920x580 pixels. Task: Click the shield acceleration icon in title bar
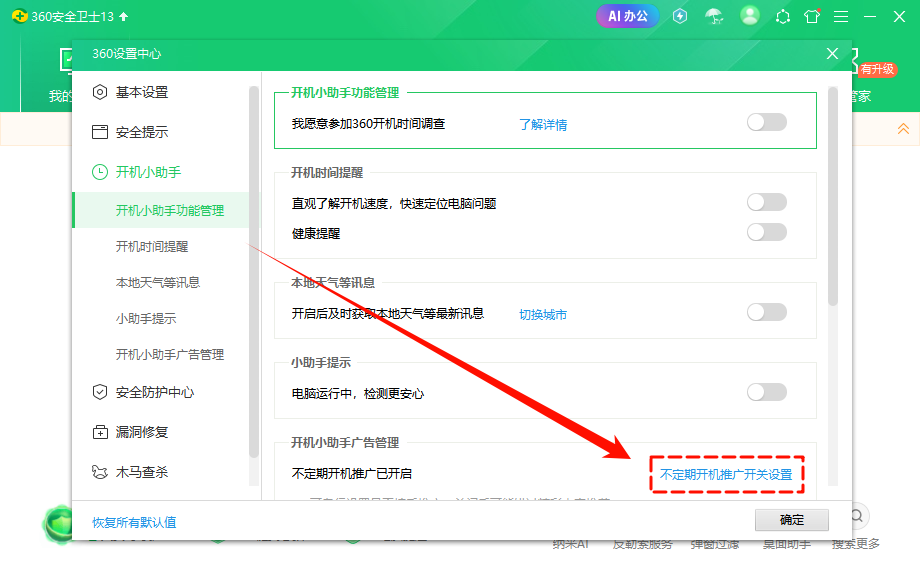pos(679,16)
